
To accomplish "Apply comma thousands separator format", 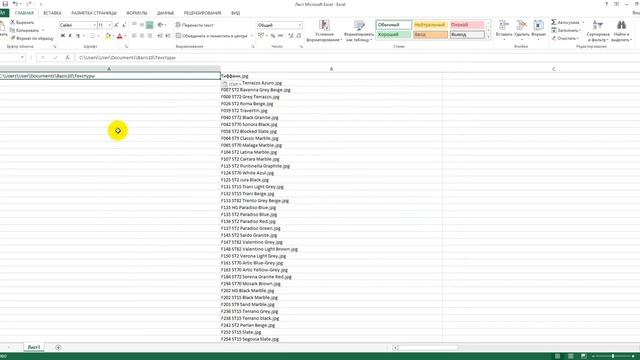I will (280, 36).
